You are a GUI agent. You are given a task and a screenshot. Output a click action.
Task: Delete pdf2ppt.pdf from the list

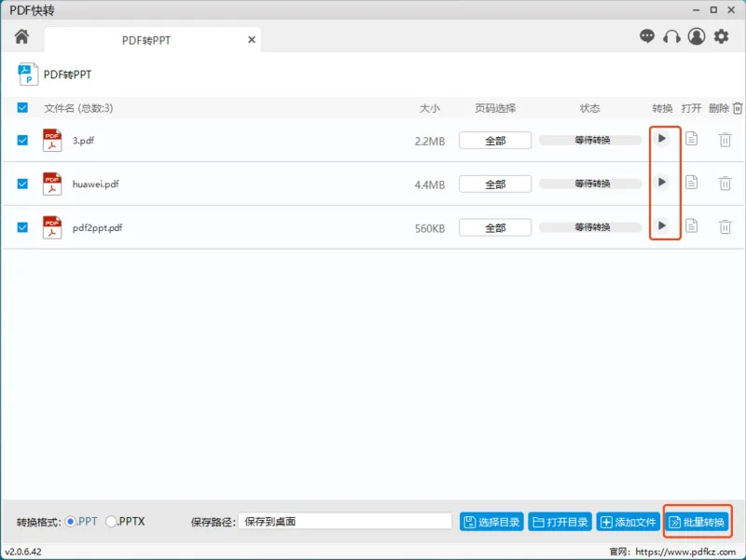tap(725, 226)
